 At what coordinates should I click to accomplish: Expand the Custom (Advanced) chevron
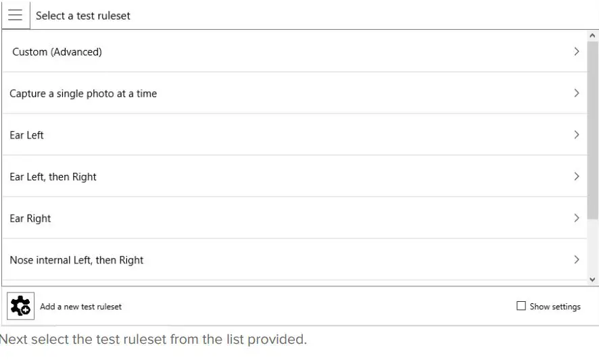click(576, 51)
